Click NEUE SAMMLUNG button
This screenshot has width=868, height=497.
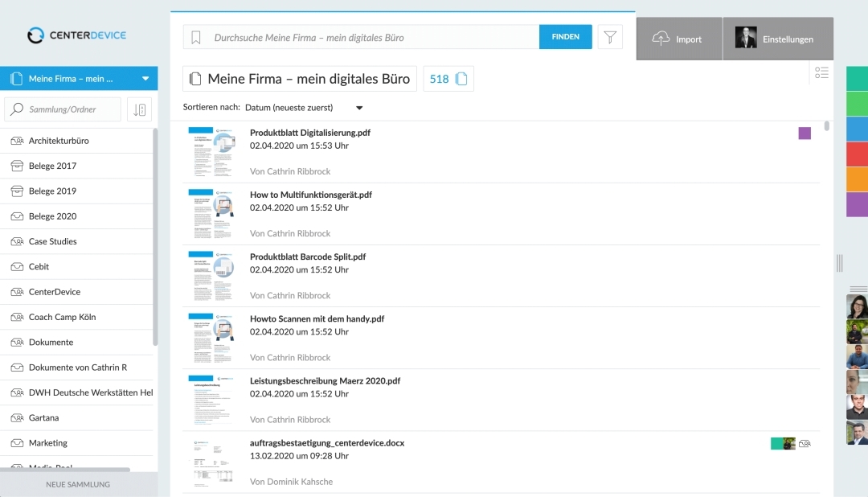[x=78, y=484]
